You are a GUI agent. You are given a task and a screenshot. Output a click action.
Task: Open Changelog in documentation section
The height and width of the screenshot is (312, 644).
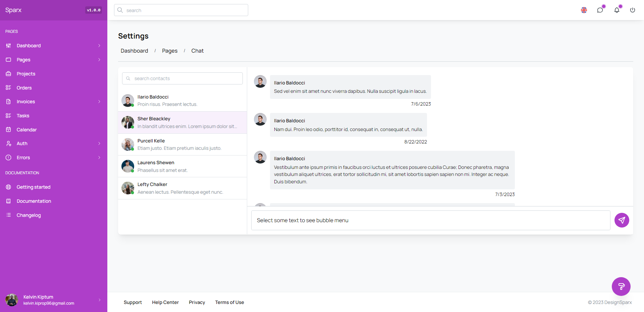pyautogui.click(x=29, y=215)
